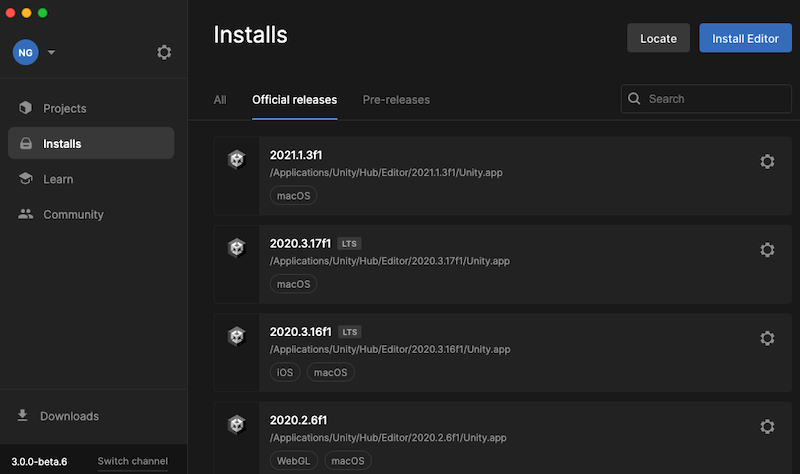800x474 pixels.
Task: Switch to the All tab
Action: (220, 99)
